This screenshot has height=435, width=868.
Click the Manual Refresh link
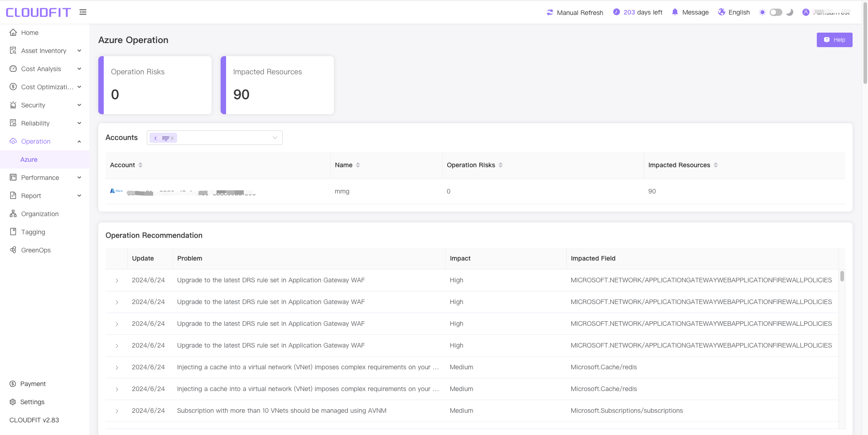[580, 13]
